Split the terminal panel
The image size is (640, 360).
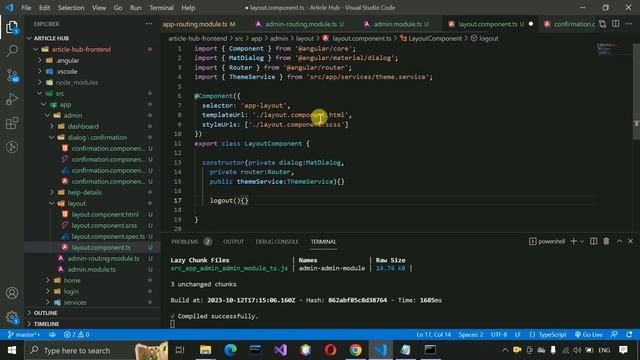coord(593,241)
